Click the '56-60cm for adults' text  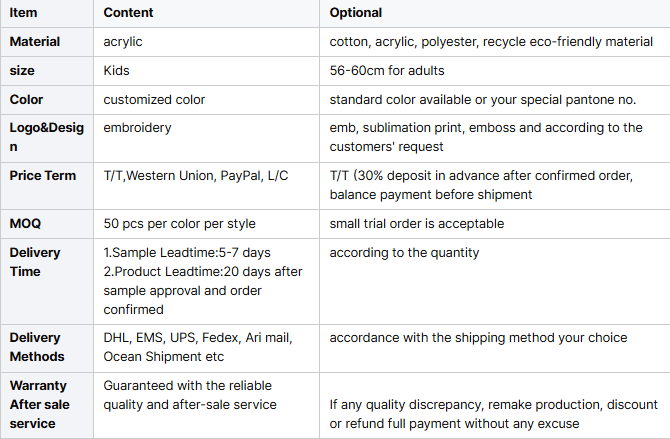click(387, 71)
